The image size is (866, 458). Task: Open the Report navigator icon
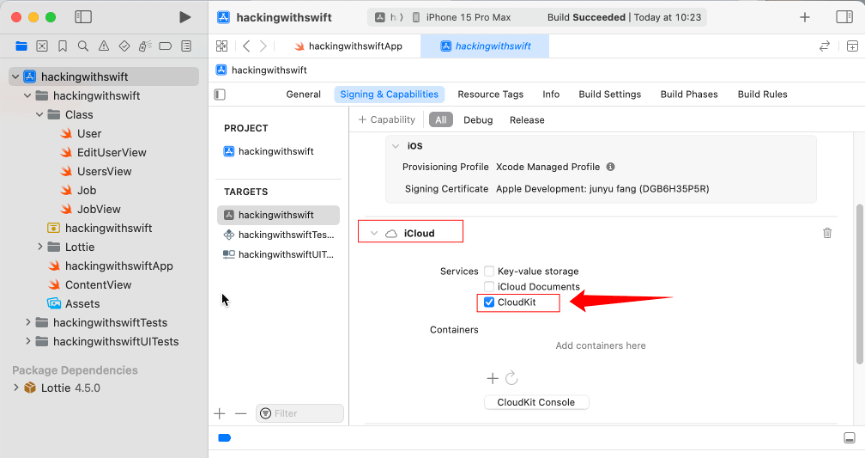point(186,46)
